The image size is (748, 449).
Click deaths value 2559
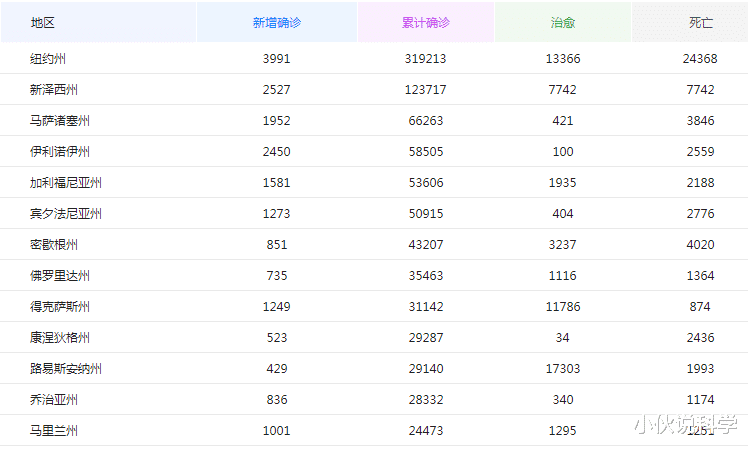click(x=700, y=152)
